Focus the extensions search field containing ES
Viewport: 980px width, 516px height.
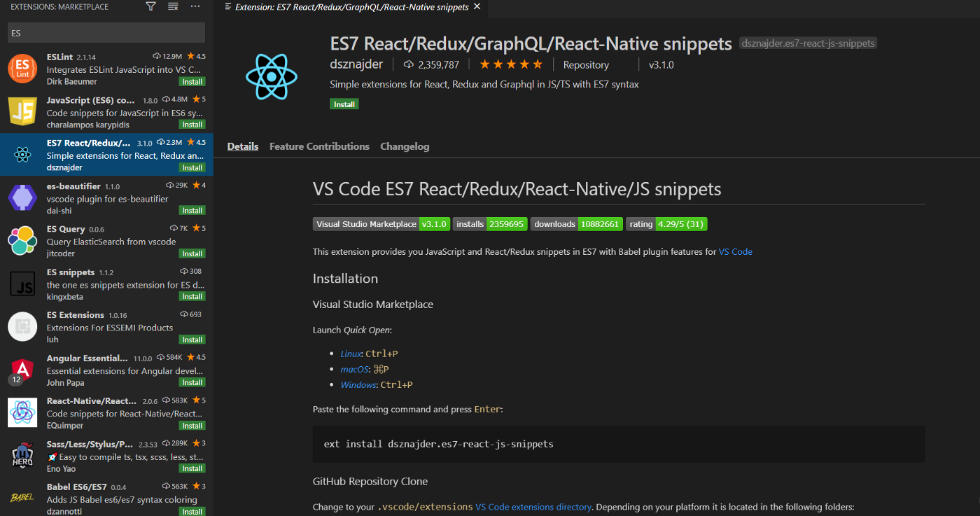pos(106,32)
